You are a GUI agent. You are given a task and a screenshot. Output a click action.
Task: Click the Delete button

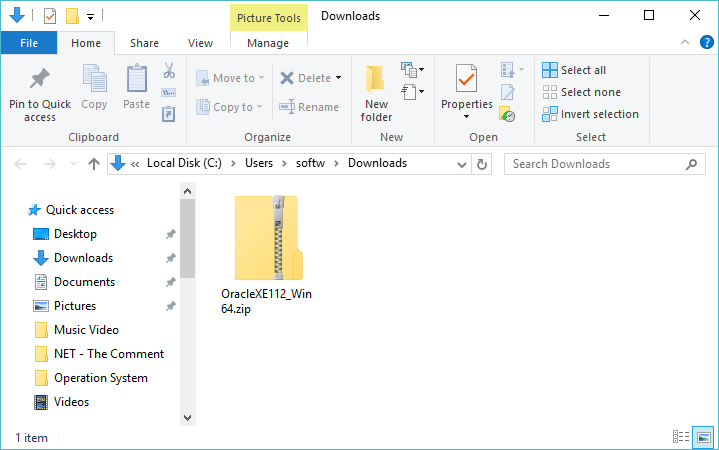306,78
